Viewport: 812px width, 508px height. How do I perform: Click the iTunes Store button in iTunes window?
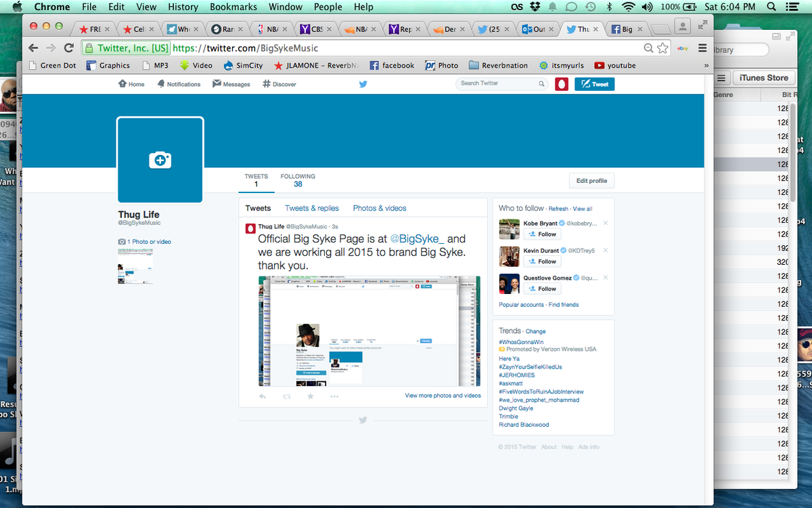[764, 78]
